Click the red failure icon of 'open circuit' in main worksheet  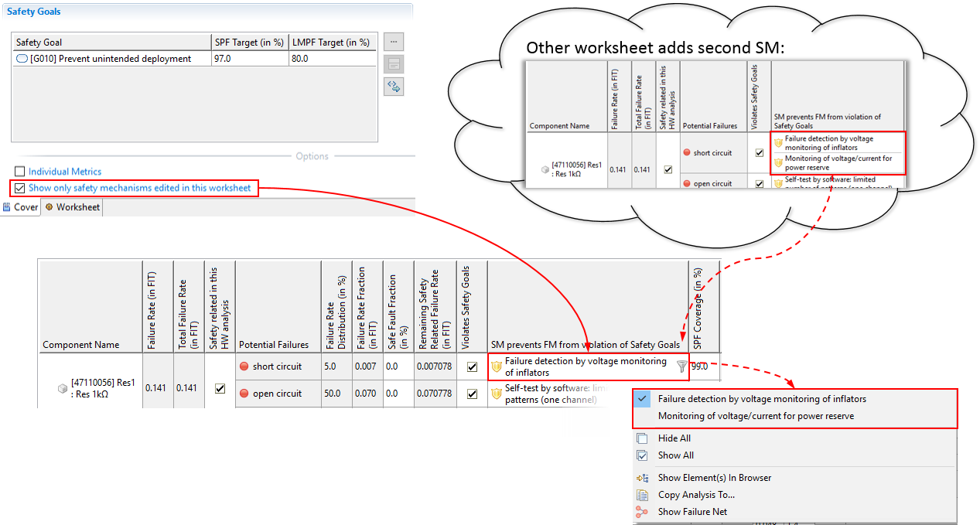244,394
